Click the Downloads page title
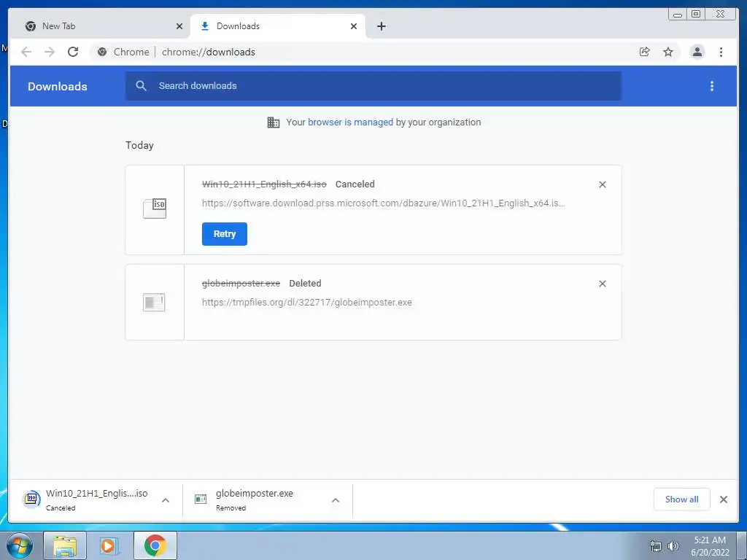 [57, 86]
